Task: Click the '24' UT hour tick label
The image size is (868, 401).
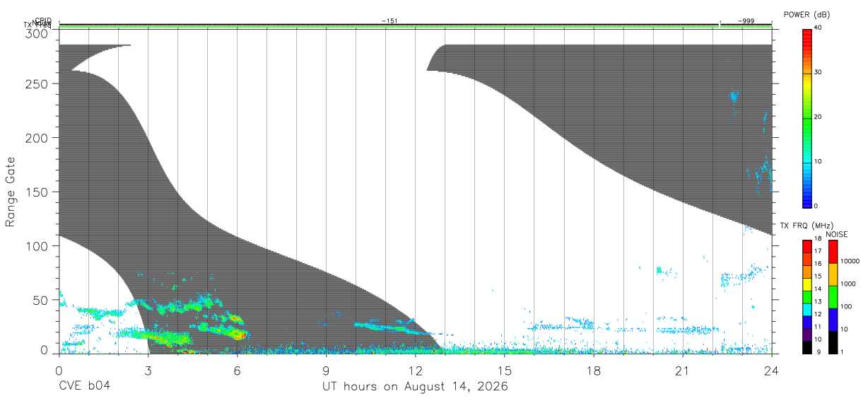Action: (771, 371)
